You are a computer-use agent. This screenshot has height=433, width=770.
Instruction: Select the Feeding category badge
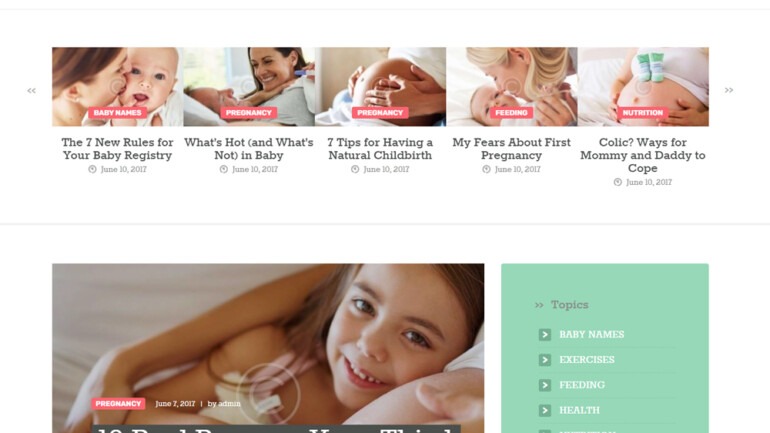[511, 113]
